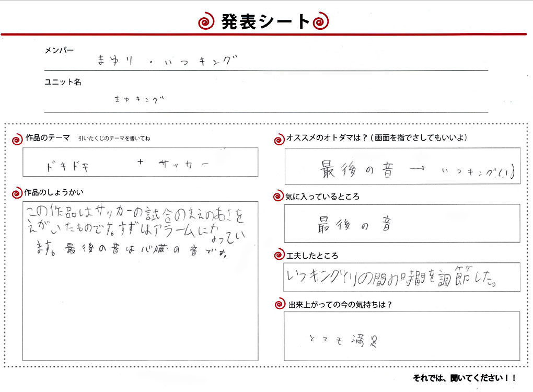Image resolution: width=533 pixels, height=392 pixels.
Task: Click the 引いたくじのテーマを書いてね hint text
Action: 114,139
